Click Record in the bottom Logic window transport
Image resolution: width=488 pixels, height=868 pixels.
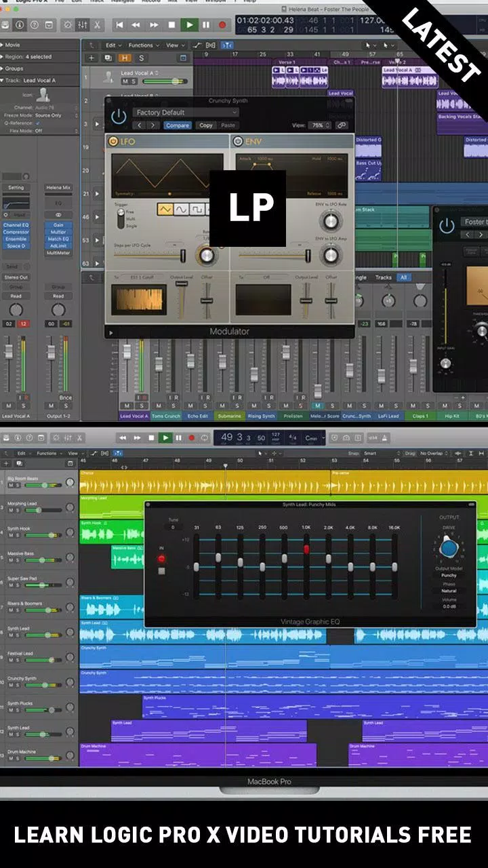[192, 438]
